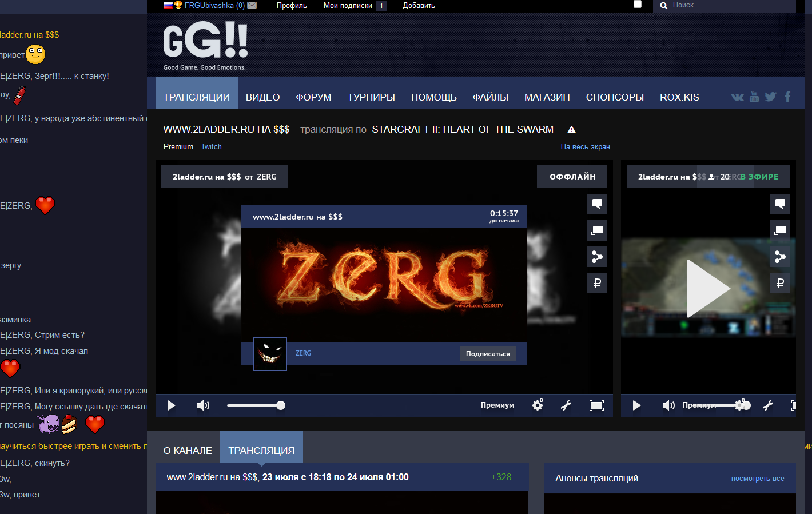Click the Добавить link
The image size is (812, 514).
point(419,5)
